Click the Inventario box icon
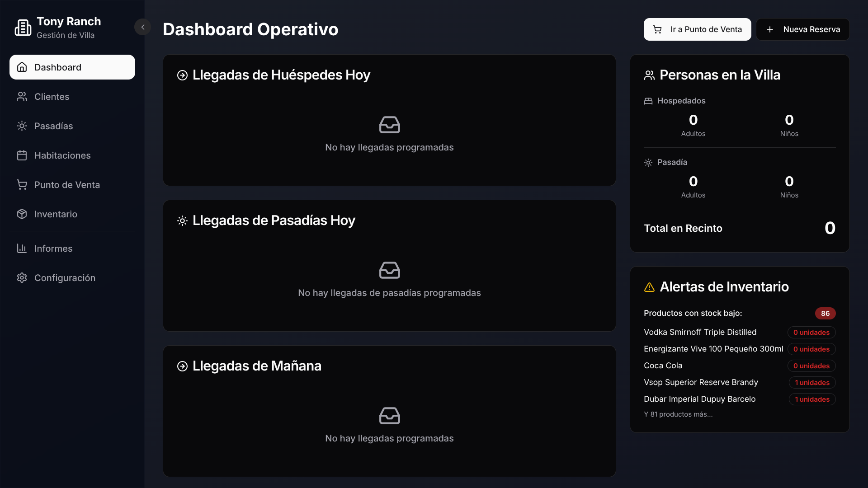The image size is (868, 488). (22, 214)
